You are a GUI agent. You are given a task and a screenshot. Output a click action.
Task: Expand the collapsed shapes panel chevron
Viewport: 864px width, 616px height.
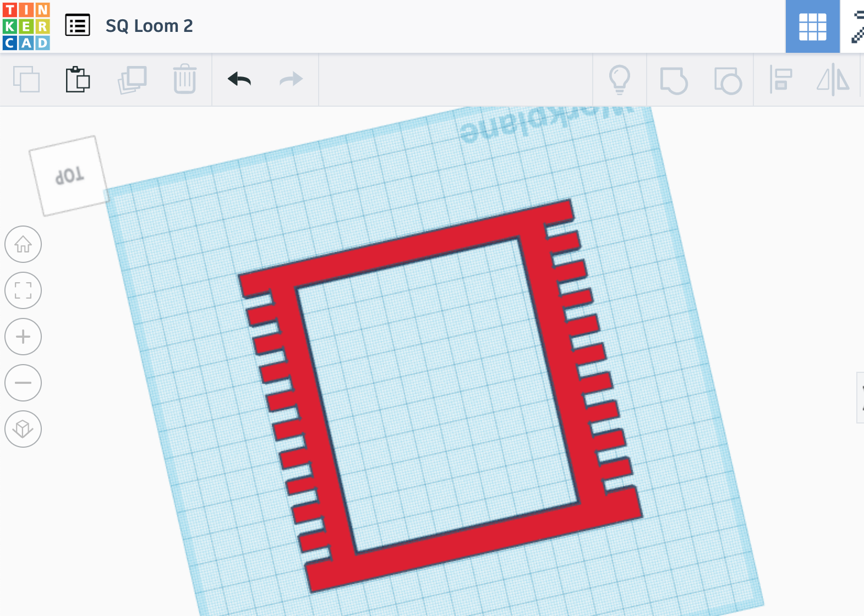click(x=861, y=398)
